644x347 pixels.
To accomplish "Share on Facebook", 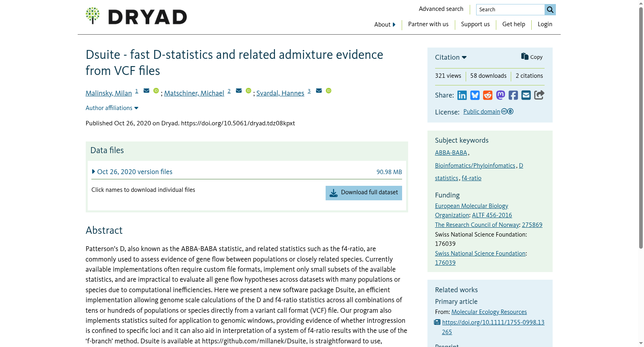I will (x=513, y=95).
